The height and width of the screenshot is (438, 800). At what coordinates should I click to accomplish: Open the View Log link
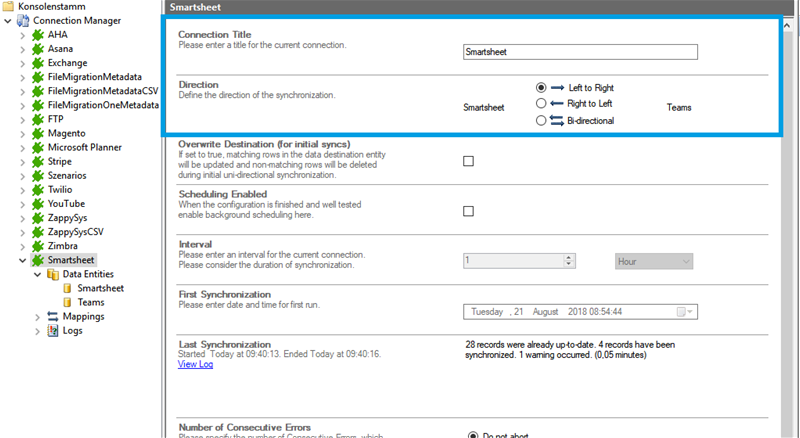(x=195, y=364)
